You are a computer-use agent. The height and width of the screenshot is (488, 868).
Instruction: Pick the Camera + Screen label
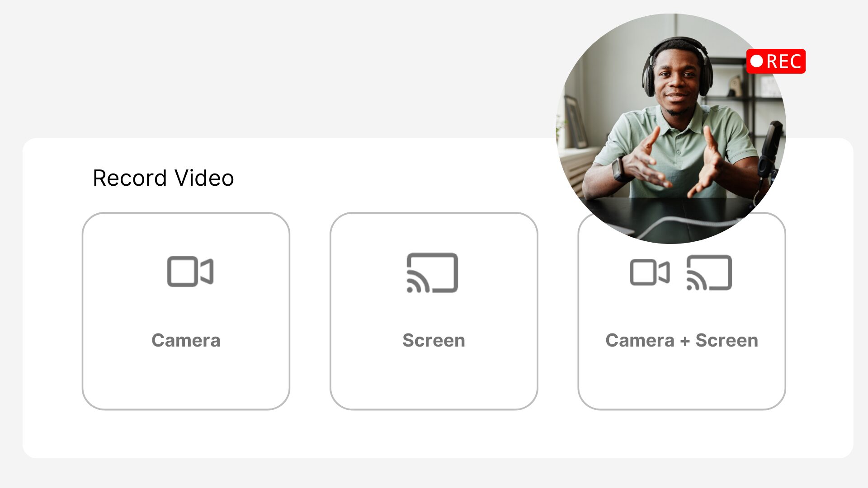point(681,340)
